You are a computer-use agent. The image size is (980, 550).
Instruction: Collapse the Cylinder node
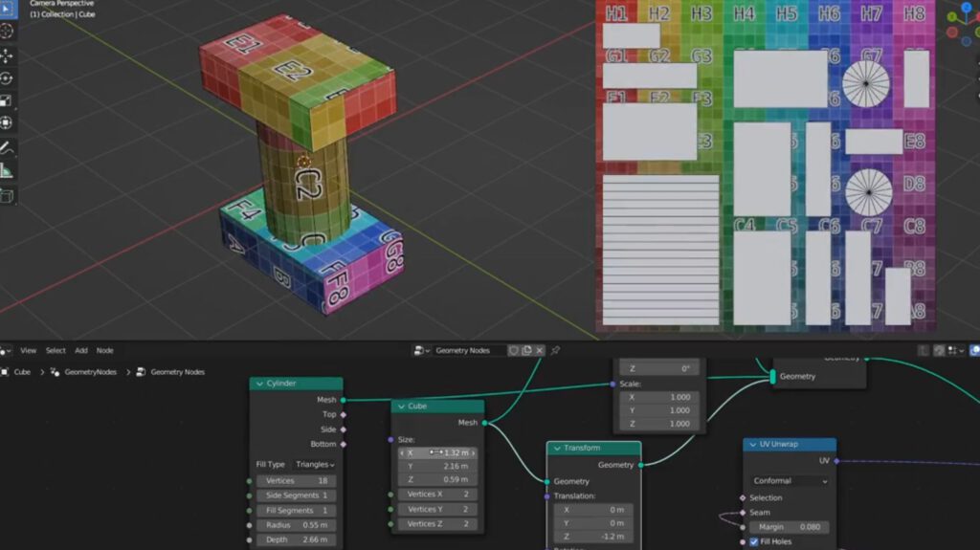click(259, 384)
